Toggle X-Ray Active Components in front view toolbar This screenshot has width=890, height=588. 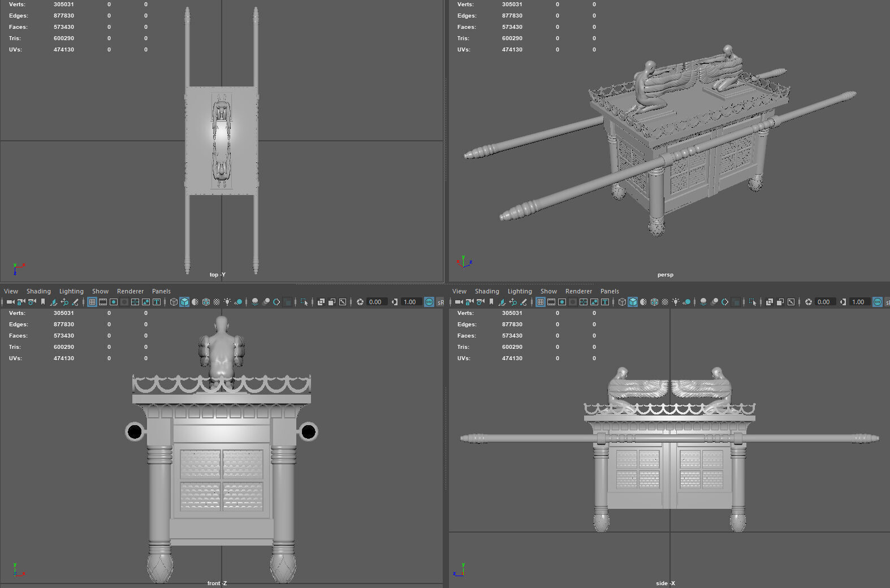click(x=332, y=302)
